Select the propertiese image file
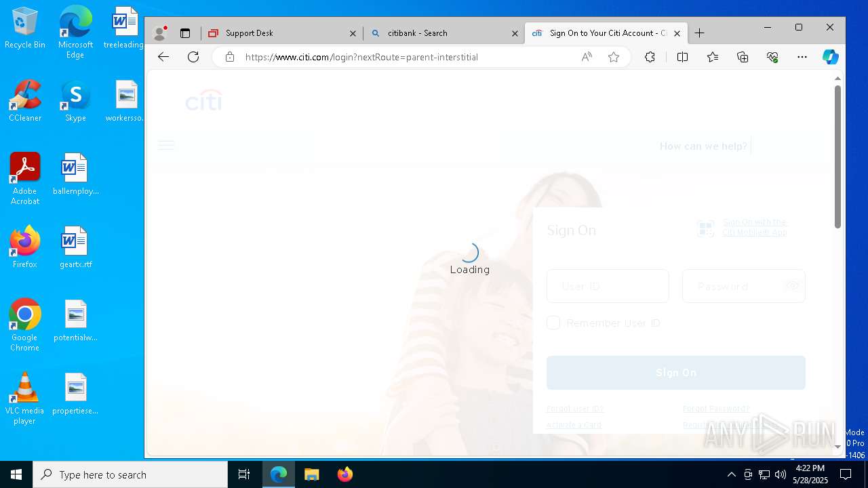Viewport: 868px width, 488px height. 75,394
